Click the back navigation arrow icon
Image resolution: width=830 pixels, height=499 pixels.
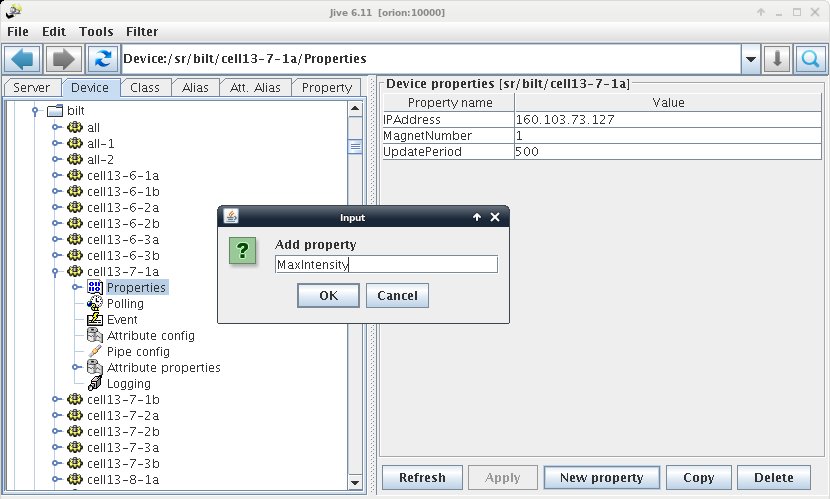(x=23, y=59)
